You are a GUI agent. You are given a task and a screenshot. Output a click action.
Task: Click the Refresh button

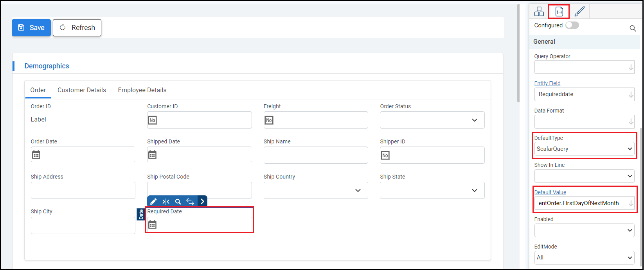pos(77,28)
